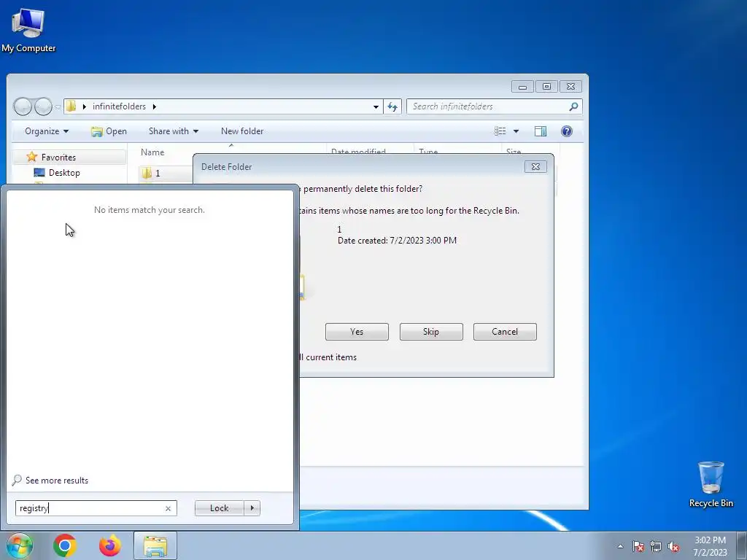Open the My Computer desktop icon

[28, 31]
